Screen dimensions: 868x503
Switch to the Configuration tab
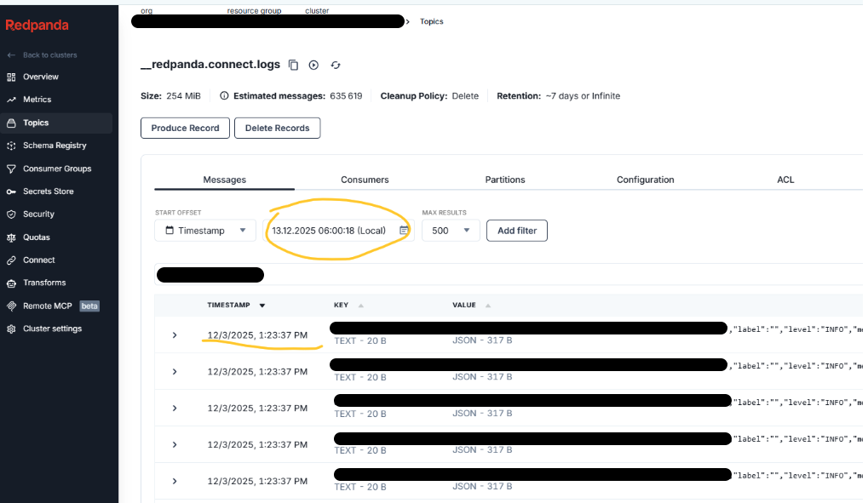646,180
